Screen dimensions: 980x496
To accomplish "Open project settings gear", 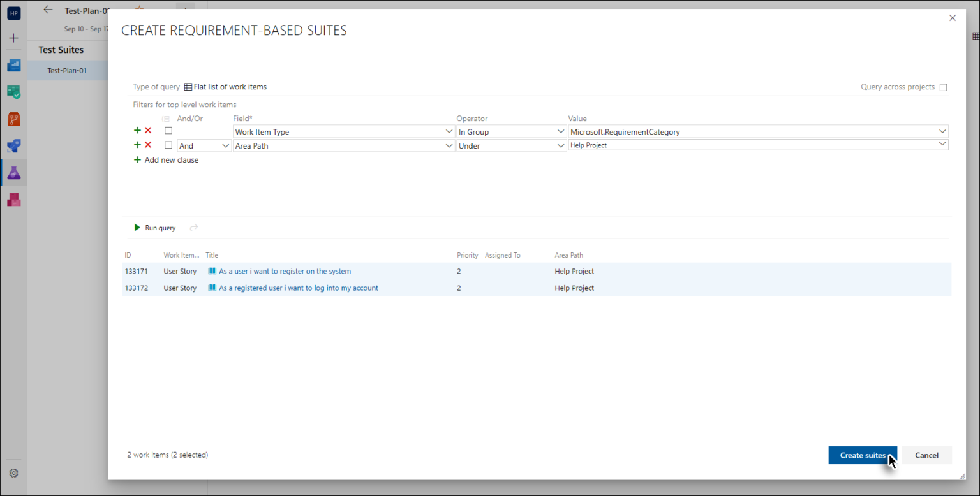I will pyautogui.click(x=13, y=472).
